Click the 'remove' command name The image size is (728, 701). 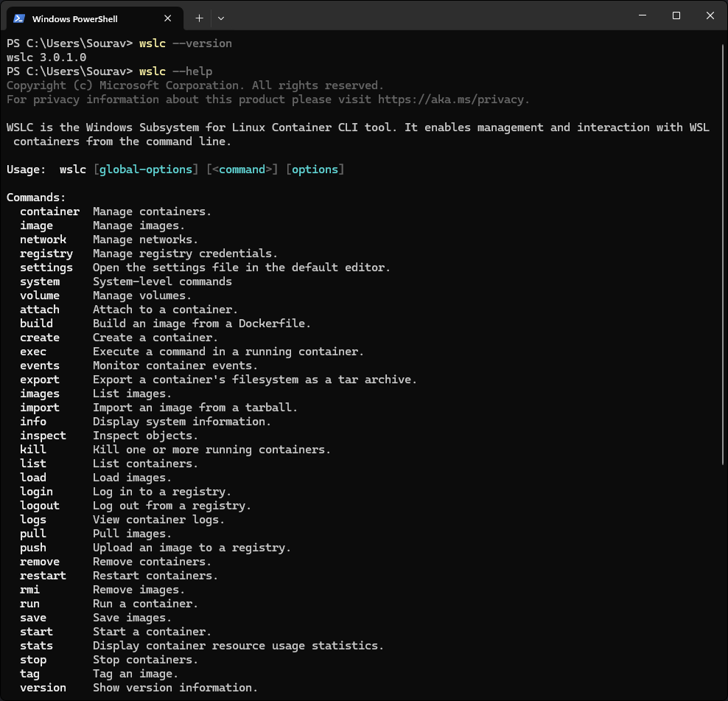(40, 562)
